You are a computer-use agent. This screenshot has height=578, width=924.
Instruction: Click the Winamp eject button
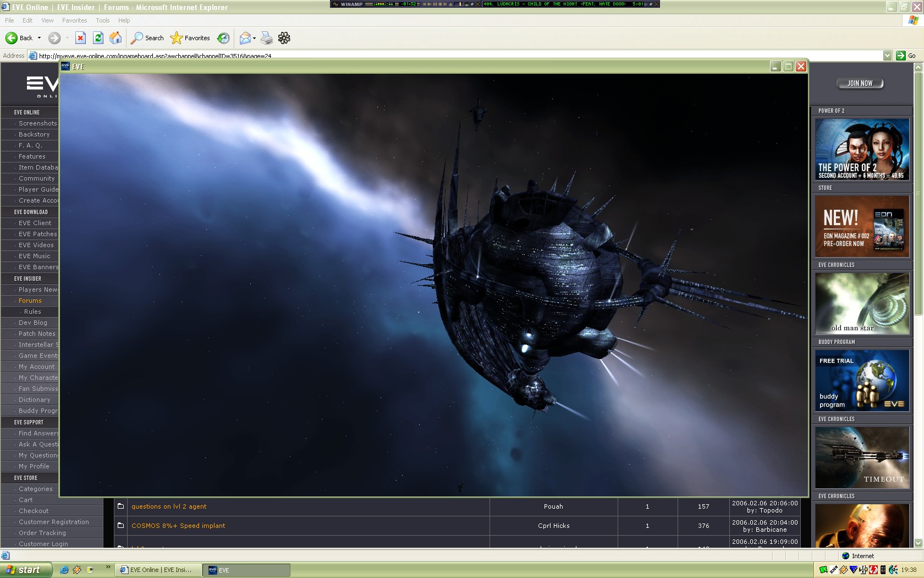[452, 4]
